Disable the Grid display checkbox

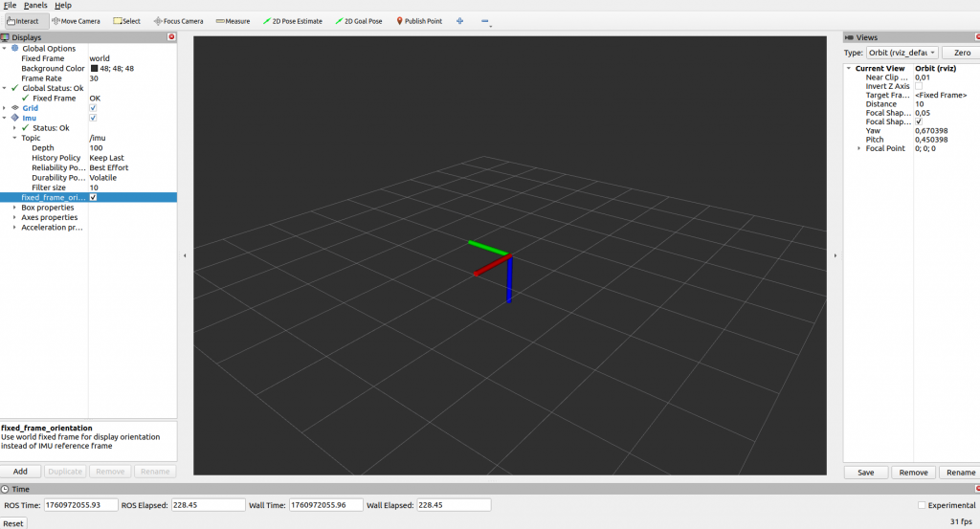(x=93, y=108)
